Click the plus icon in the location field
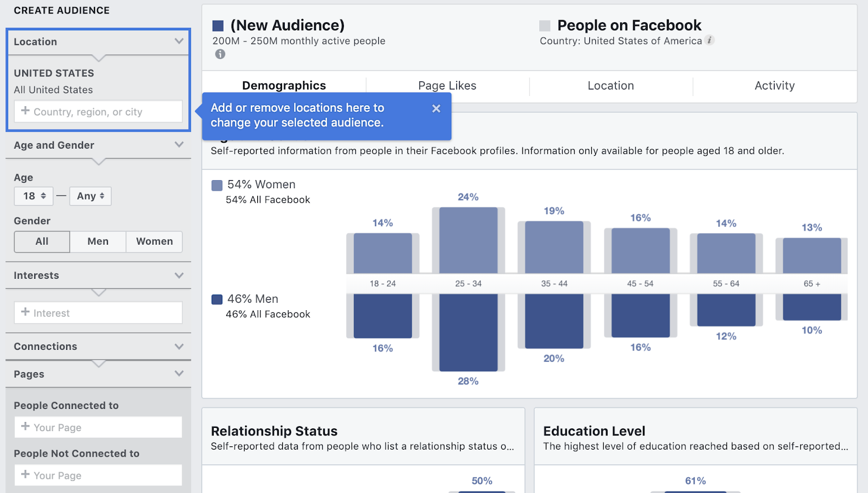 coord(25,111)
